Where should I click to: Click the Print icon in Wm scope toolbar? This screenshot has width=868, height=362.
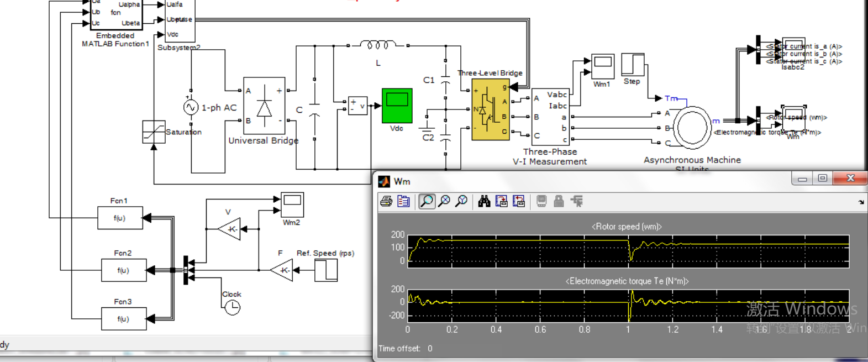tap(386, 201)
